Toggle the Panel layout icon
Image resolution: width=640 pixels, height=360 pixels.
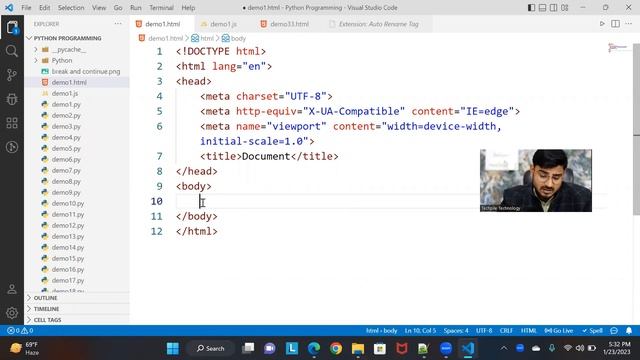pyautogui.click(x=542, y=8)
